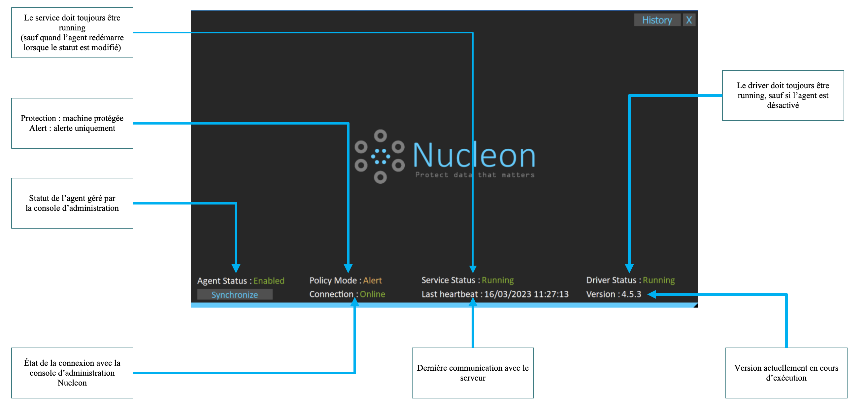
Task: Click the Nucleon atom logo icon
Action: coord(380,157)
